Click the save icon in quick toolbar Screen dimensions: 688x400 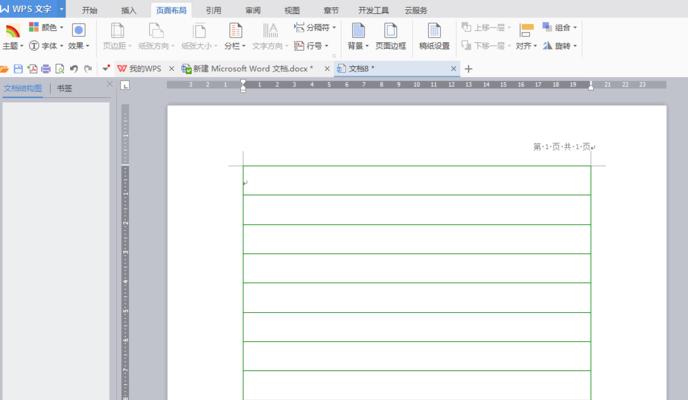[18, 69]
